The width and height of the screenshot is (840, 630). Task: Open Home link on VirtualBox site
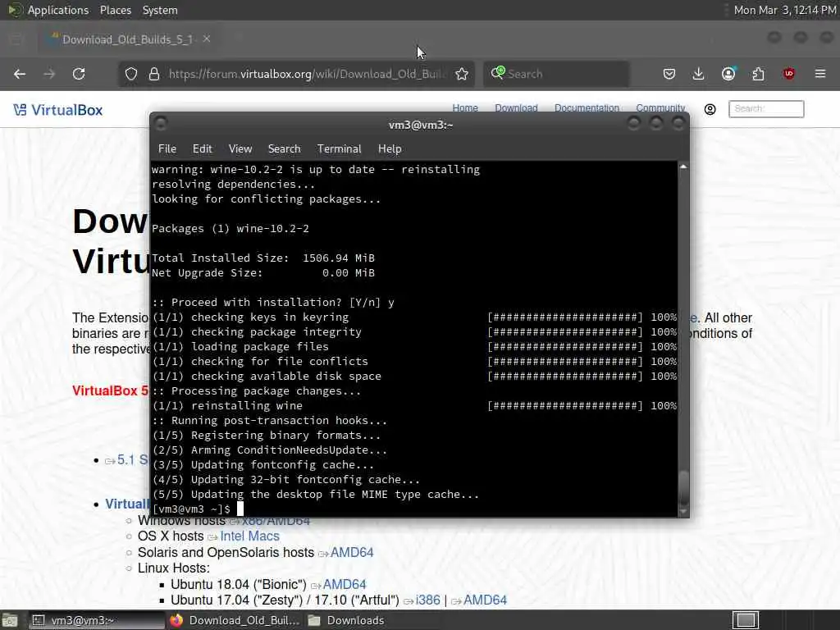tap(465, 107)
